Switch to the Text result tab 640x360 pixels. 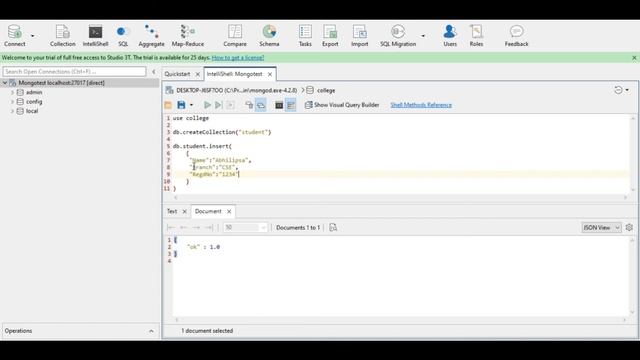(172, 211)
